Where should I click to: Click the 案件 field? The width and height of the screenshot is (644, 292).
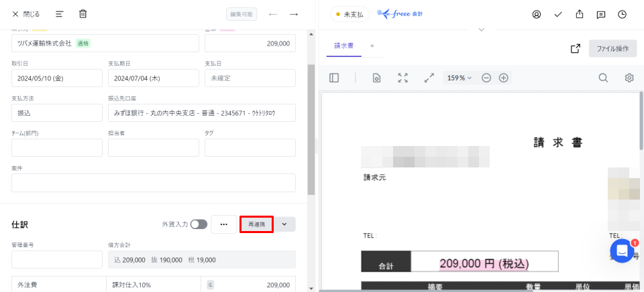pos(154,183)
